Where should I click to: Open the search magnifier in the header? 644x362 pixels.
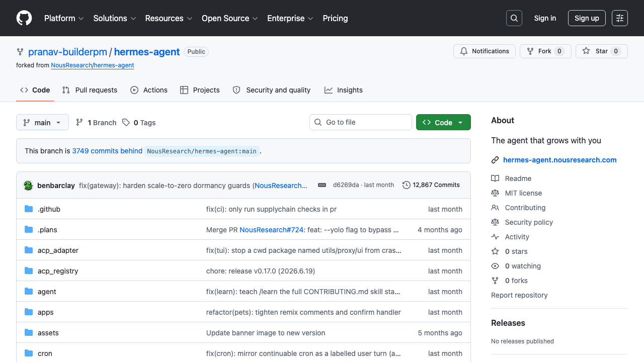click(x=514, y=18)
